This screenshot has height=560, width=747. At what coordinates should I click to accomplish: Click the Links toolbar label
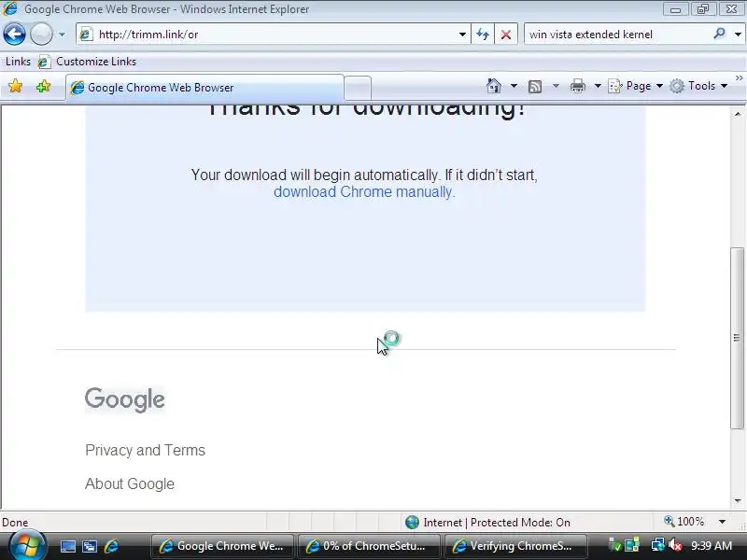[18, 62]
